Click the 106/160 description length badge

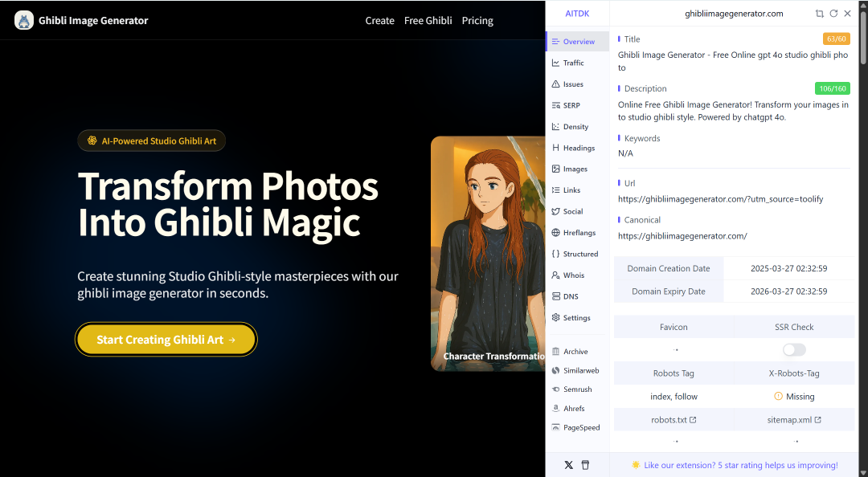pyautogui.click(x=832, y=88)
